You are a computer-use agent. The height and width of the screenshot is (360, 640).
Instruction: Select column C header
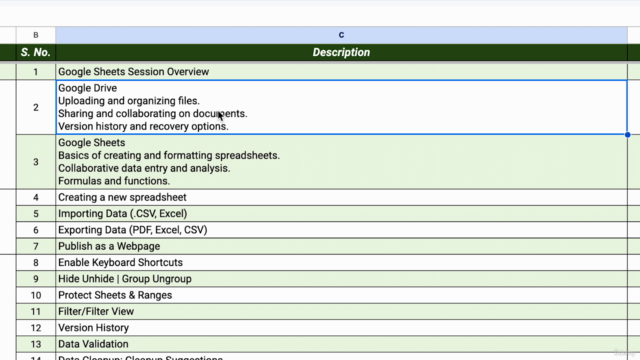(x=341, y=35)
